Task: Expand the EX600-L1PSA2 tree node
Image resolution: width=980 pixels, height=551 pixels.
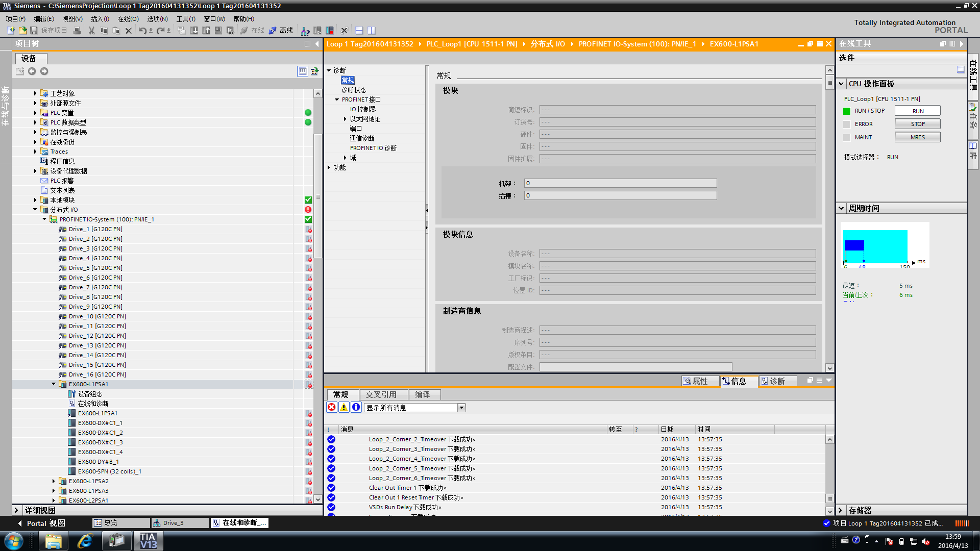Action: tap(54, 481)
